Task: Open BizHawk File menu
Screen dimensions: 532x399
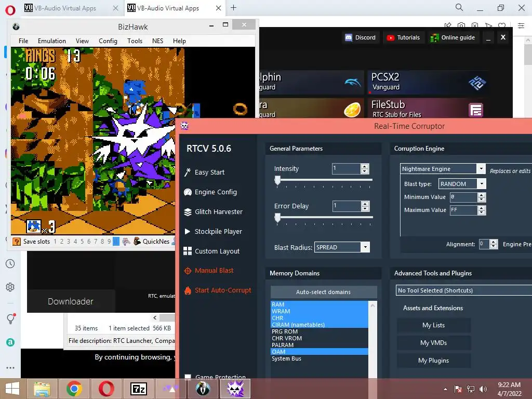Action: pyautogui.click(x=23, y=41)
